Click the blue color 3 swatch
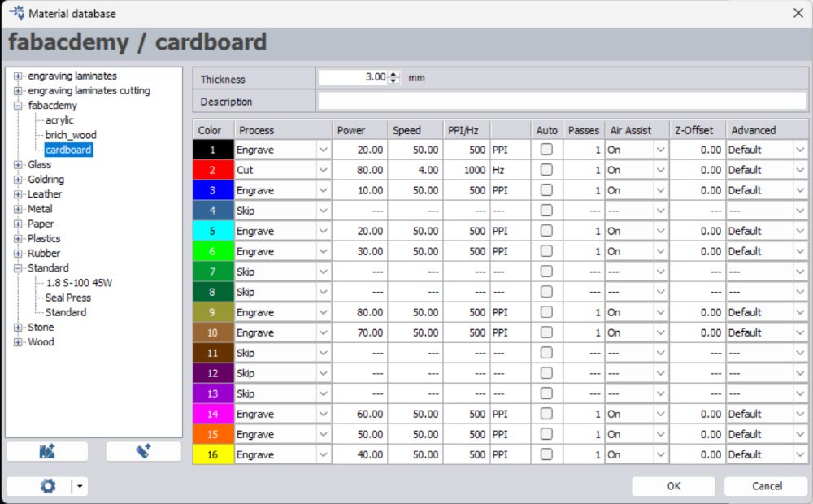Viewport: 813px width, 504px height. pos(213,190)
